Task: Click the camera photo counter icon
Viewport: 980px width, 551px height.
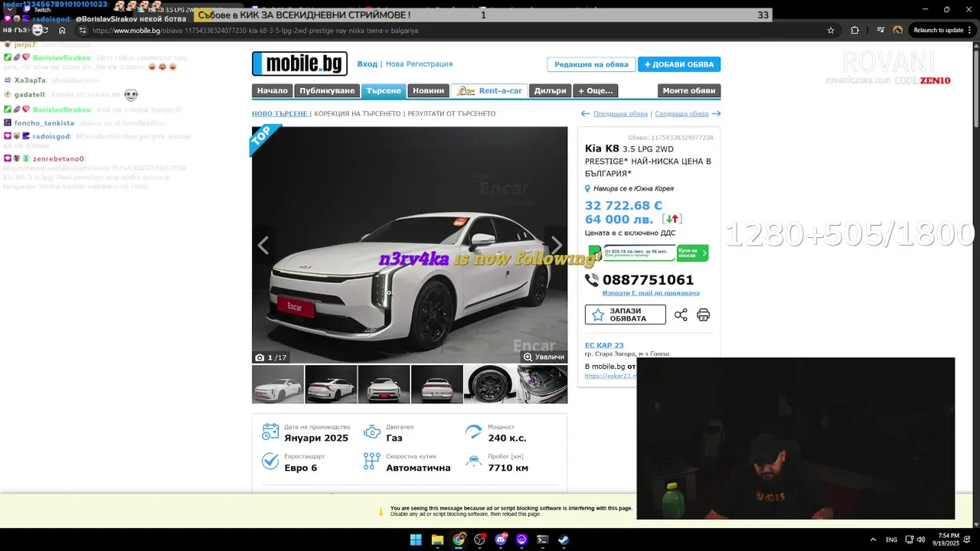Action: coord(260,357)
